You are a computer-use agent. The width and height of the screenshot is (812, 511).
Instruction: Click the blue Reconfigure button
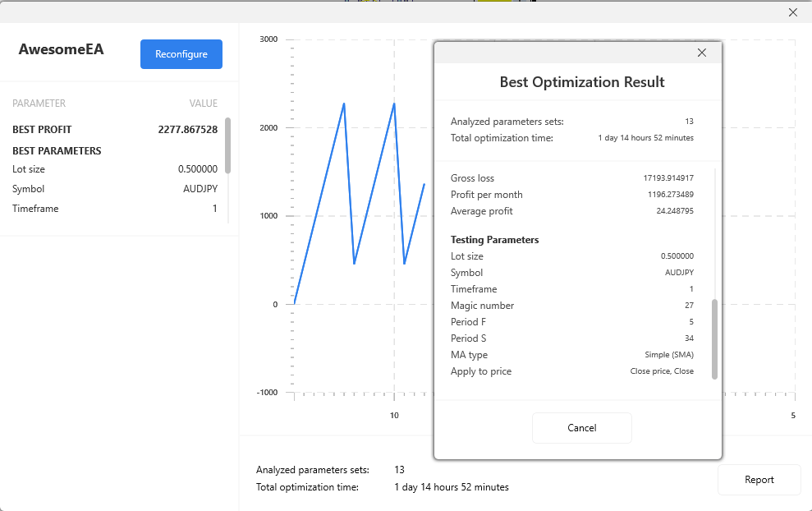click(181, 54)
